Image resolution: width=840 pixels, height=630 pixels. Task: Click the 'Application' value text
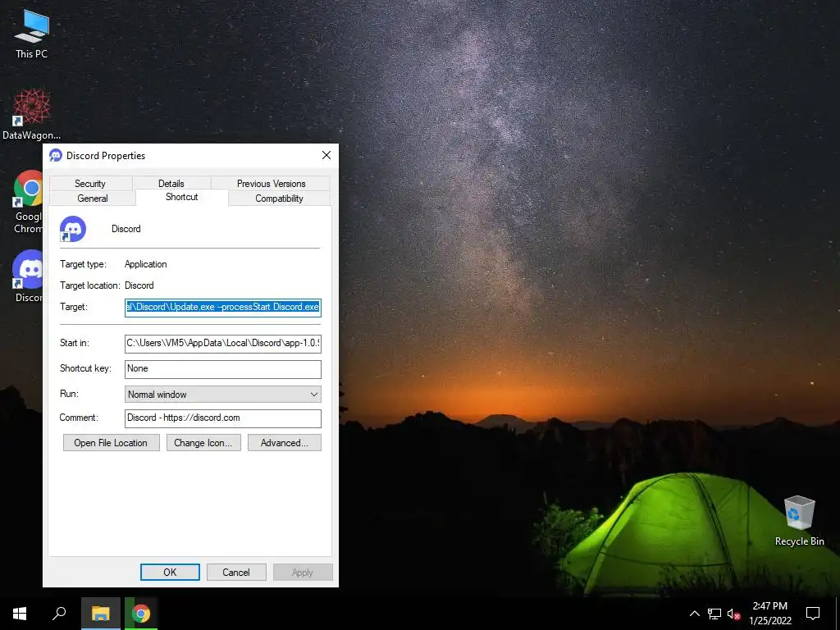146,264
